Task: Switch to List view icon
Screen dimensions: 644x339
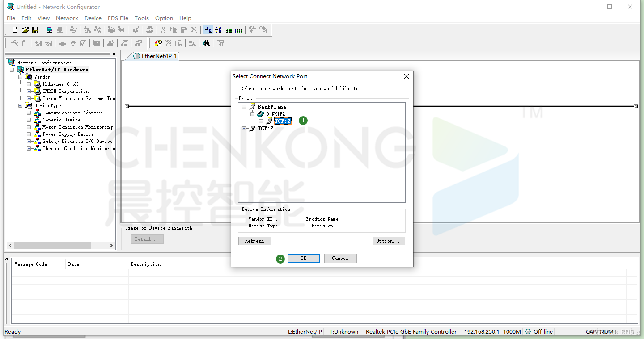Action: (229, 30)
